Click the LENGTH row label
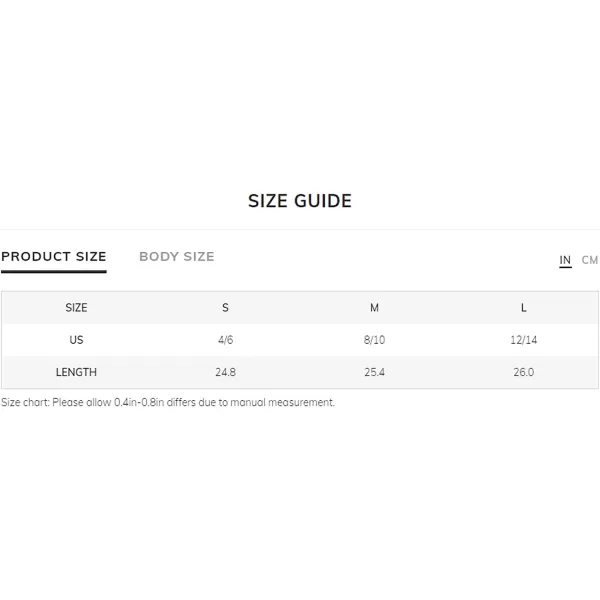 click(x=76, y=372)
